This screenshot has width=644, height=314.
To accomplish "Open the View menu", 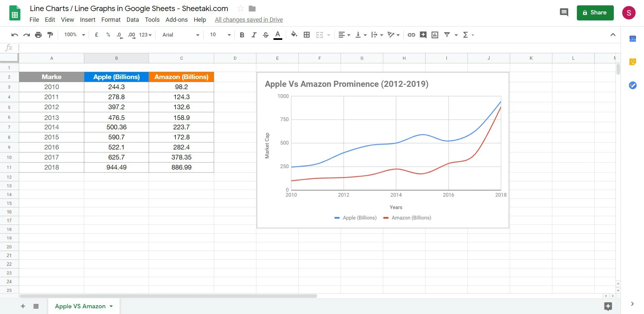I will coord(67,20).
